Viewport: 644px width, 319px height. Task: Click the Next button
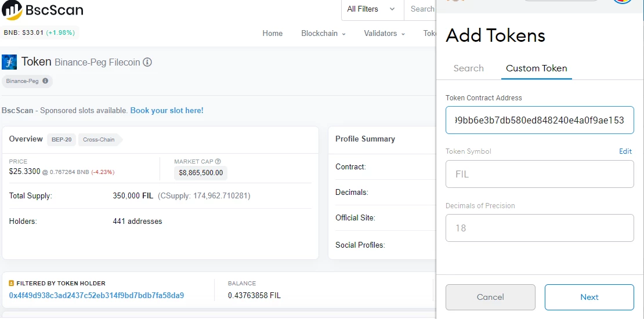pyautogui.click(x=589, y=297)
